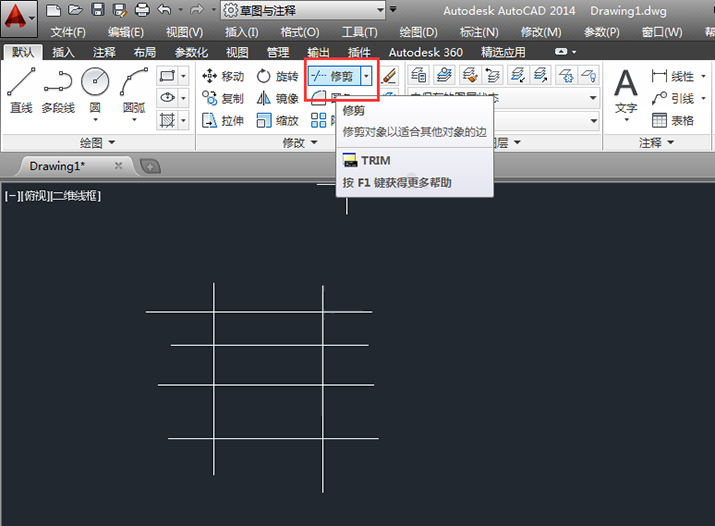Select the Line (直线) drawing tool
The height and width of the screenshot is (526, 715).
pyautogui.click(x=21, y=90)
